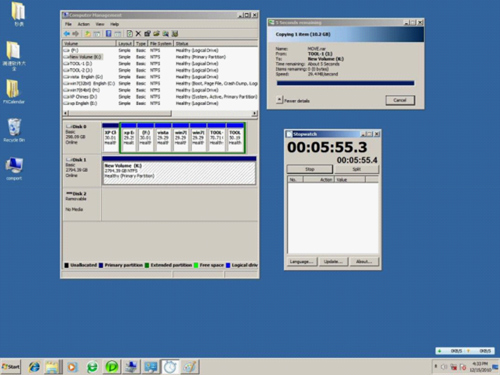Click Split in the Stopwatch window
This screenshot has height=375, width=500.
point(356,169)
